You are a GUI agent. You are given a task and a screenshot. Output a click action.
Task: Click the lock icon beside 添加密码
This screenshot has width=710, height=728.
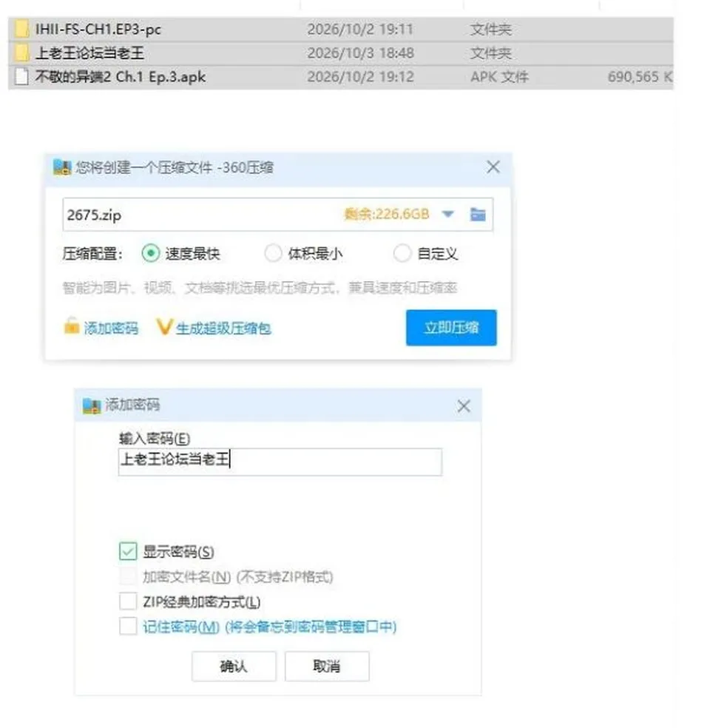[72, 326]
